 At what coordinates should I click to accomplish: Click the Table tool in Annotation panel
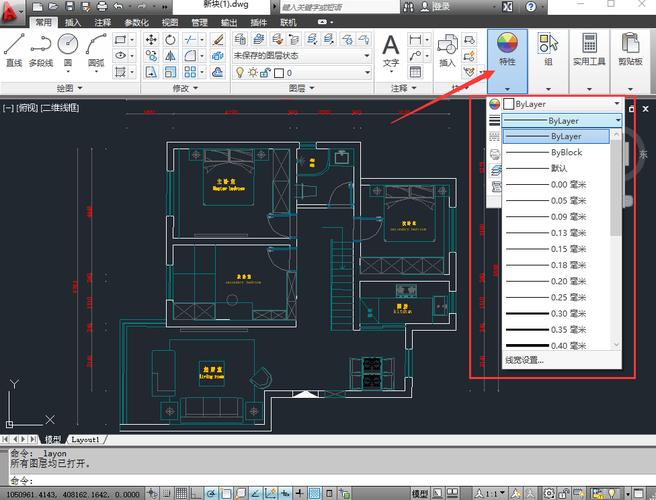415,72
